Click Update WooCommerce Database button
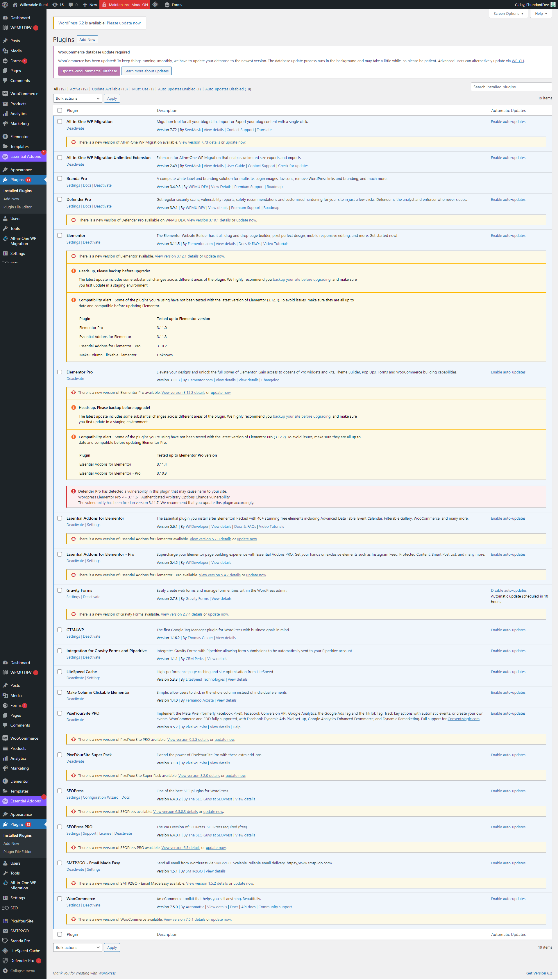The height and width of the screenshot is (980, 558). pos(89,71)
